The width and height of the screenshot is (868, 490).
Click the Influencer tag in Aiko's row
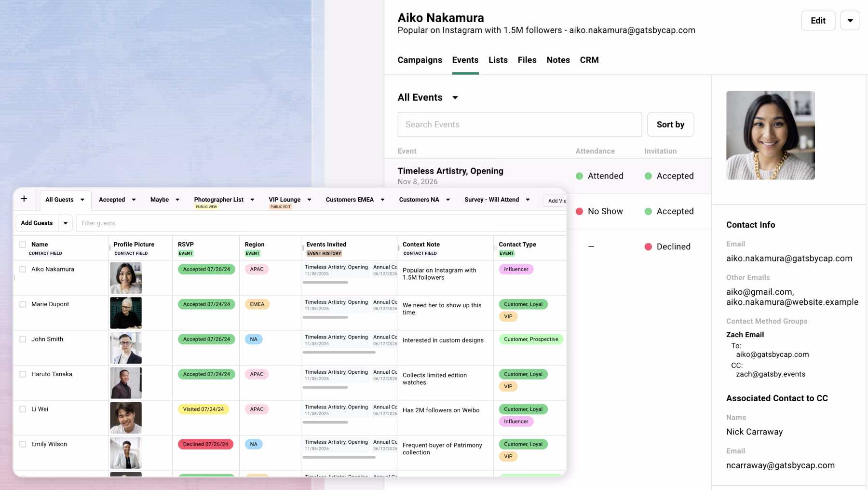515,269
